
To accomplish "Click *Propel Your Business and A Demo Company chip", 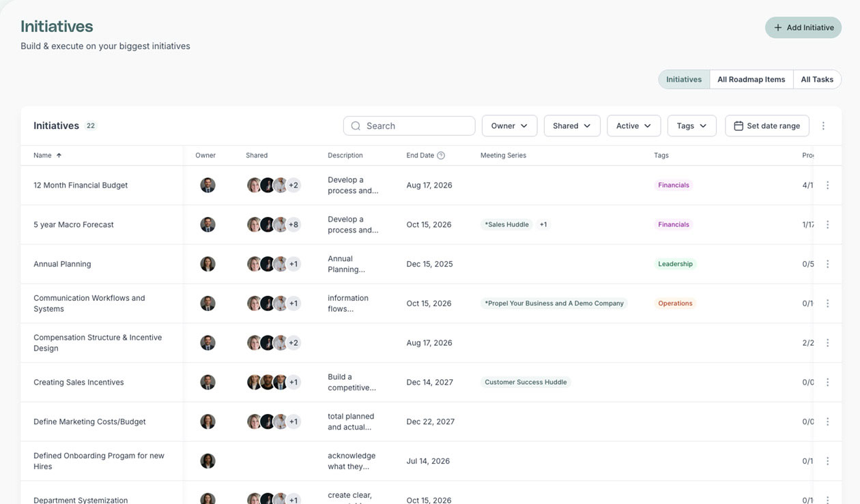I will point(554,303).
